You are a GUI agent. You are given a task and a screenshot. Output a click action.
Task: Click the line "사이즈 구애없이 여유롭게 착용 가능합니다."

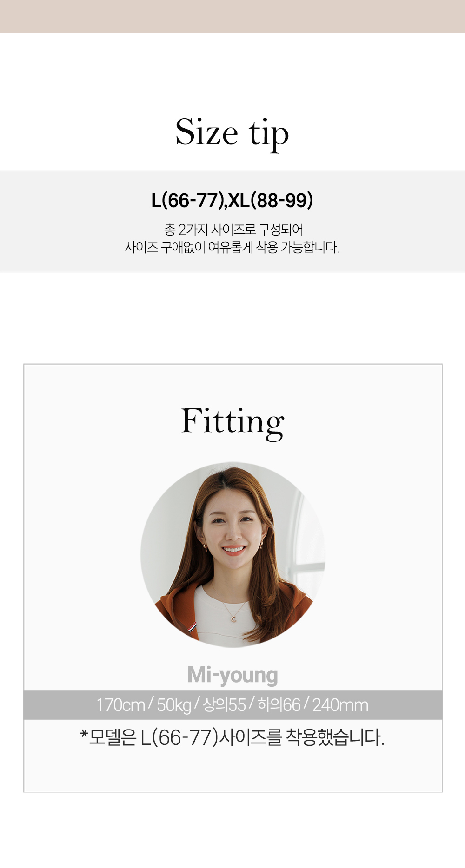232,247
